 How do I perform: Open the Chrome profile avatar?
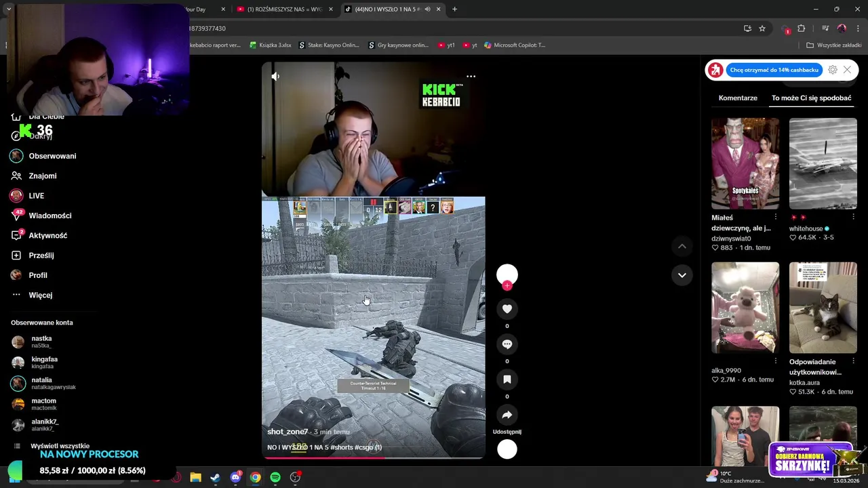click(842, 28)
